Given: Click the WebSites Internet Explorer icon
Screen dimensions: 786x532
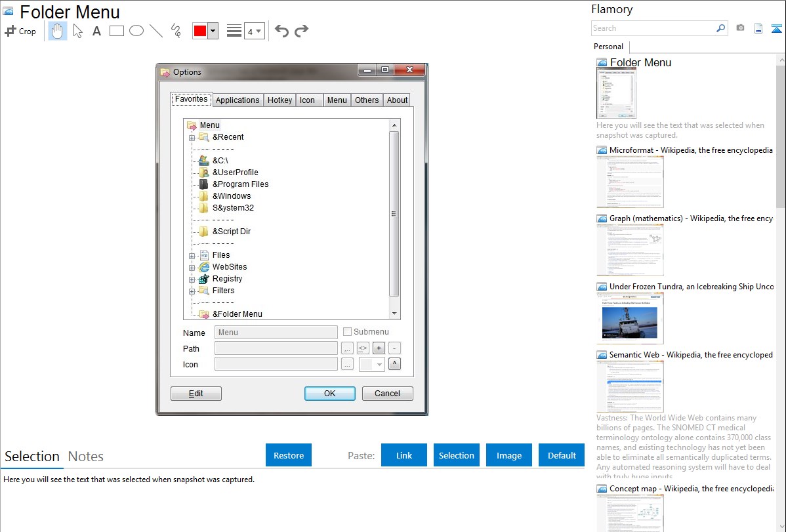Looking at the screenshot, I should [204, 267].
